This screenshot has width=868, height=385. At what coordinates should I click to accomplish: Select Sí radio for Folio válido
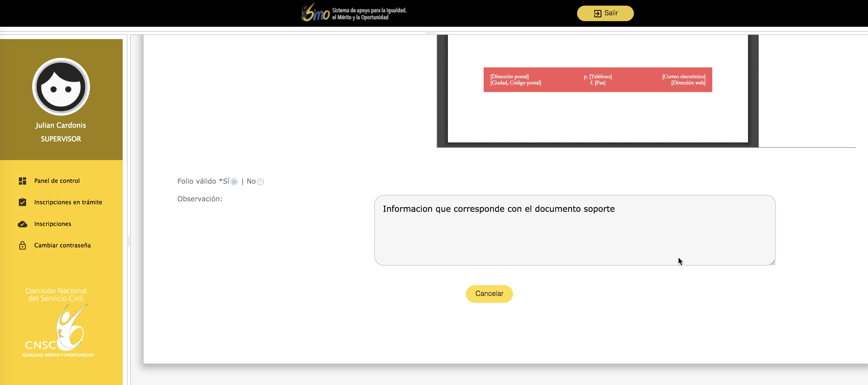point(234,182)
